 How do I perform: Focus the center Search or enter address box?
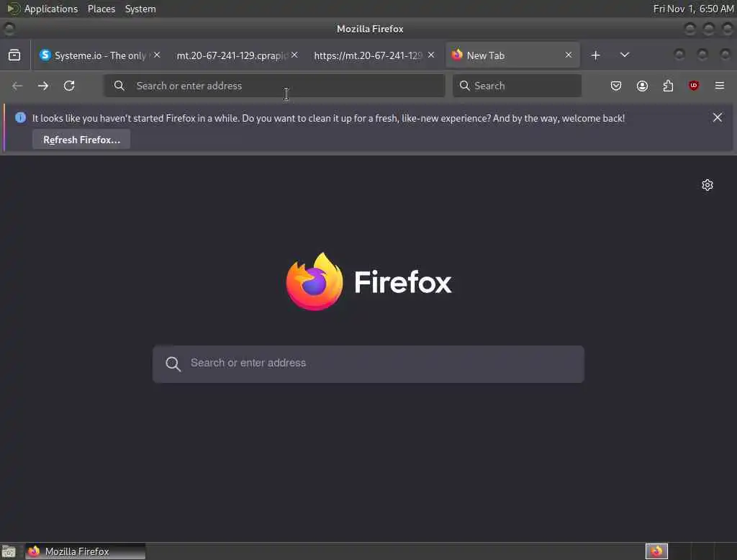tap(368, 364)
